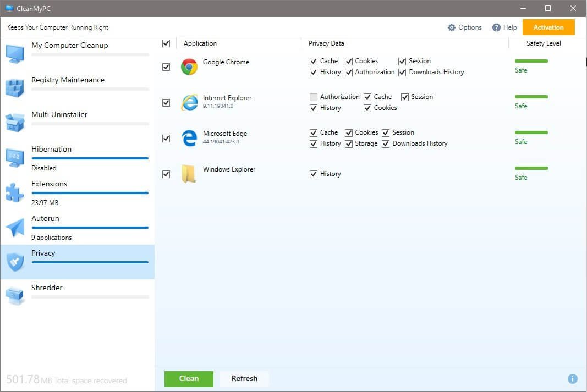Click the Options gear icon
This screenshot has height=392, width=587.
tap(452, 27)
